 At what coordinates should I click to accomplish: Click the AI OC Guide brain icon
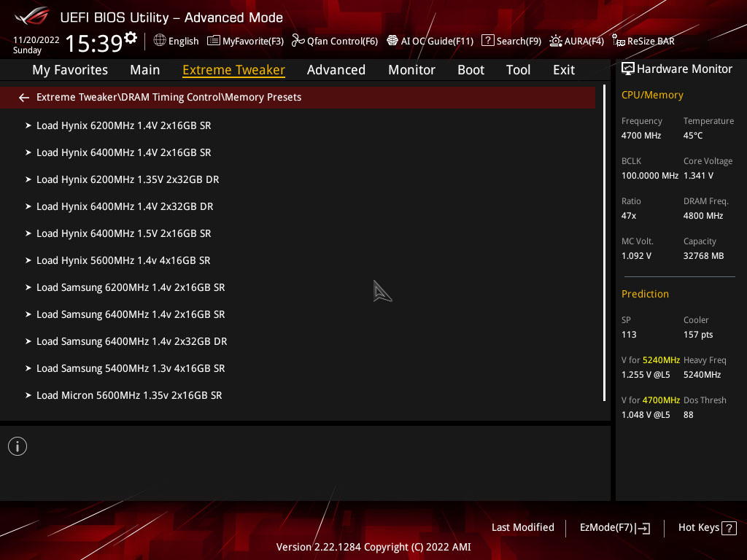click(392, 41)
